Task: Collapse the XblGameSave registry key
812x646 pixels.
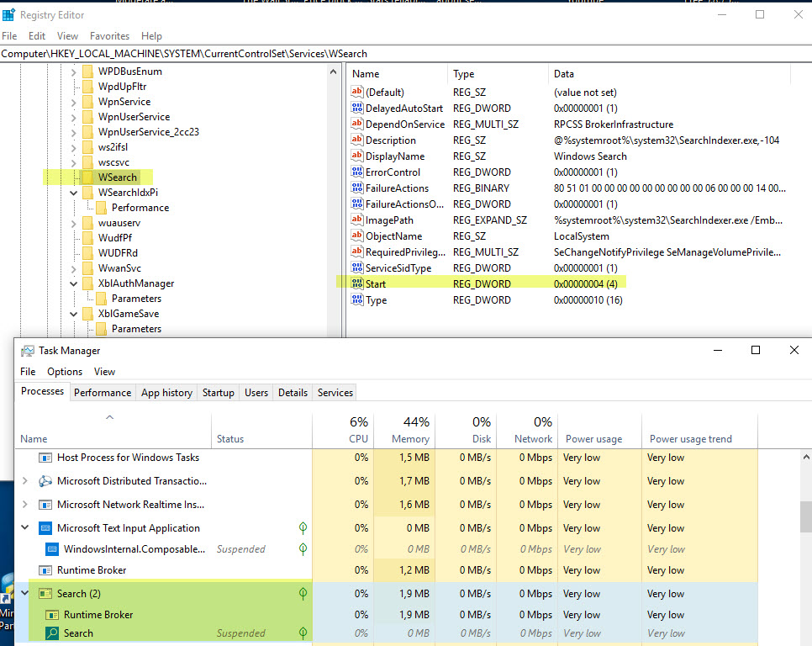Action: pyautogui.click(x=73, y=314)
